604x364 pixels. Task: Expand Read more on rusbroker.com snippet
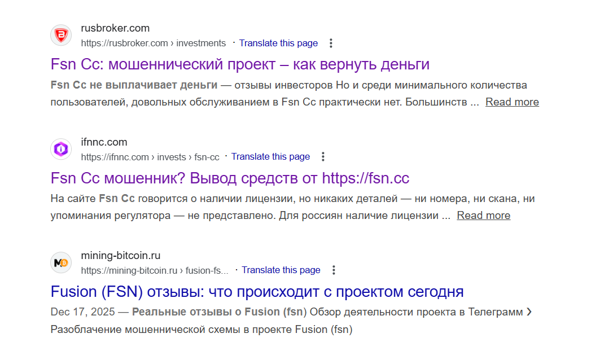[512, 102]
